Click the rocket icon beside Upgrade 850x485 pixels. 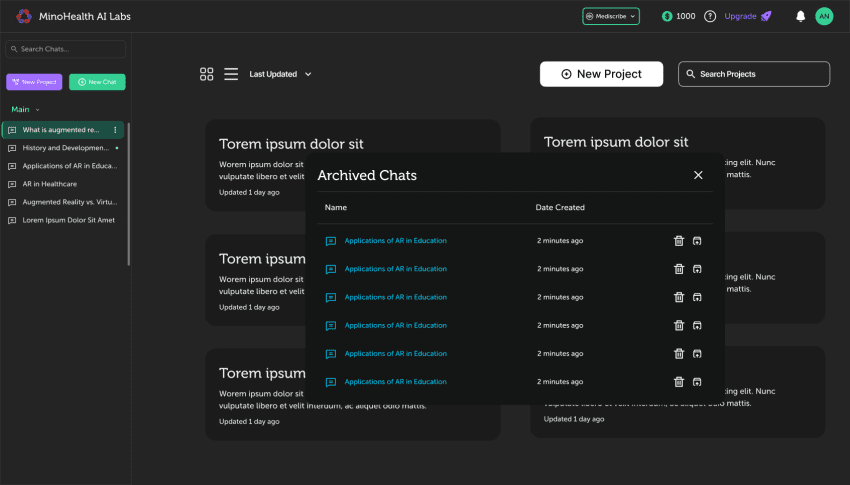(766, 16)
